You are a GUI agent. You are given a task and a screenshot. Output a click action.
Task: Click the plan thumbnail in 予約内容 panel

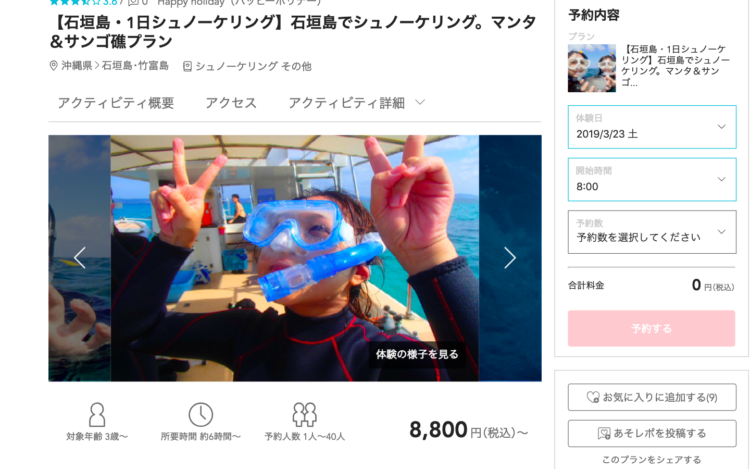pos(592,68)
